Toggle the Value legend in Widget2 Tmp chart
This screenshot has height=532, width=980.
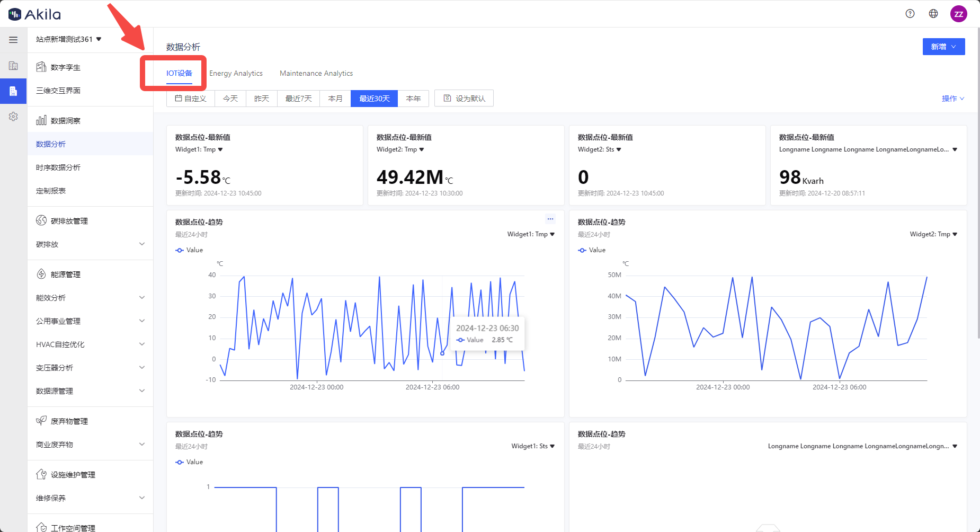[x=592, y=250]
